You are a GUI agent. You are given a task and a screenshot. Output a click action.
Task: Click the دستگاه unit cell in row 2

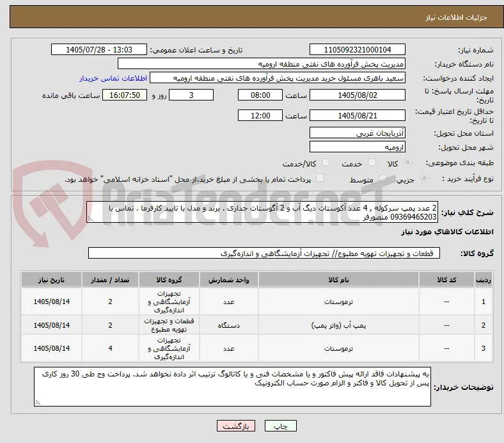coord(228,325)
